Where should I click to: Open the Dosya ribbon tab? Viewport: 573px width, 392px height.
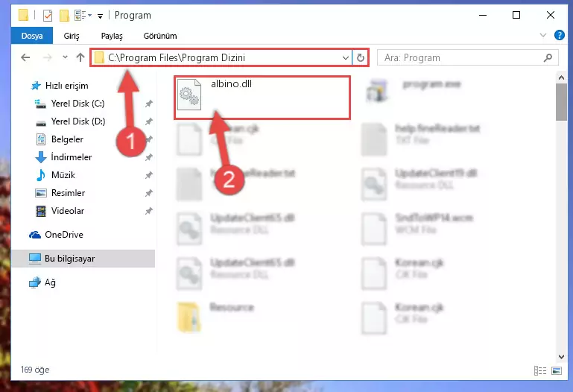pos(32,36)
